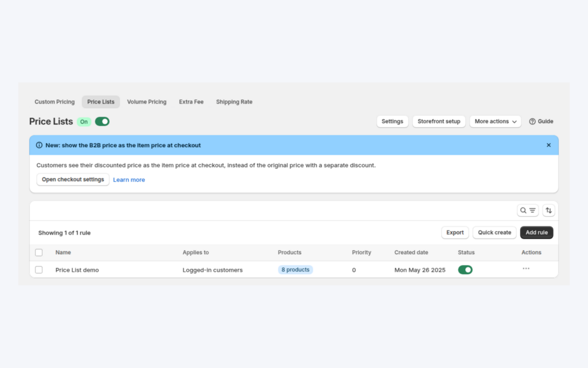
Task: Open the Settings button
Action: click(392, 121)
